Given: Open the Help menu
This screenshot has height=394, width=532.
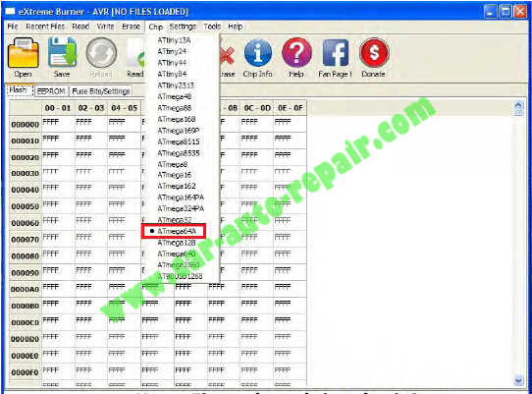Looking at the screenshot, I should tap(236, 27).
